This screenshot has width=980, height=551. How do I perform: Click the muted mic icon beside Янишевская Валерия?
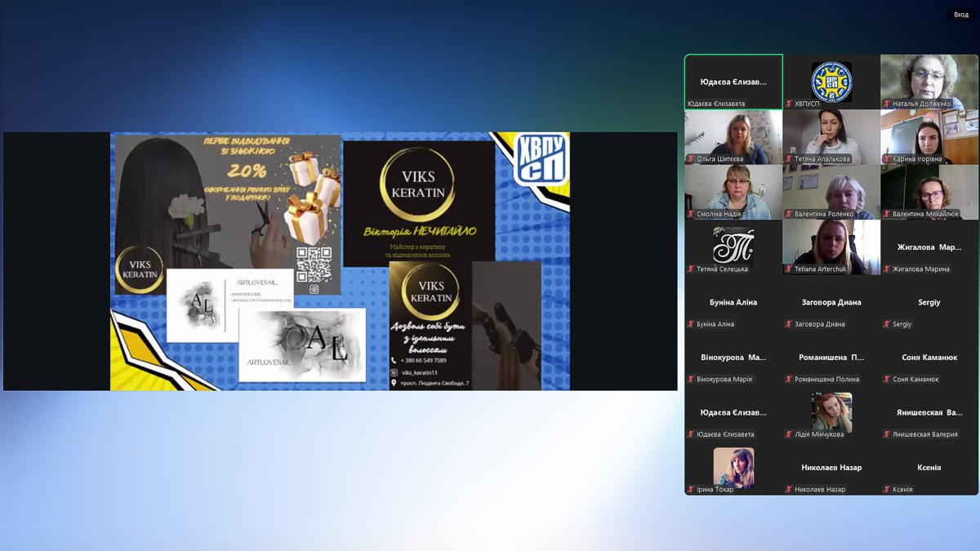coord(887,434)
